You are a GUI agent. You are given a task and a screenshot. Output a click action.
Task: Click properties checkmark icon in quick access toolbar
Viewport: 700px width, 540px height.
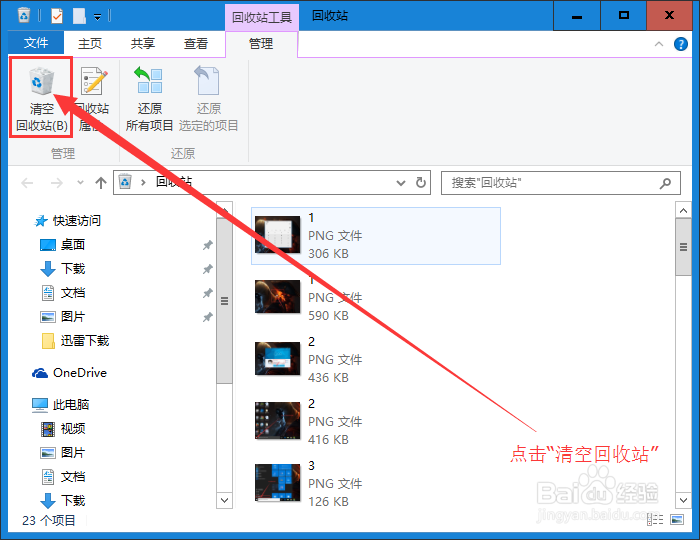[57, 16]
